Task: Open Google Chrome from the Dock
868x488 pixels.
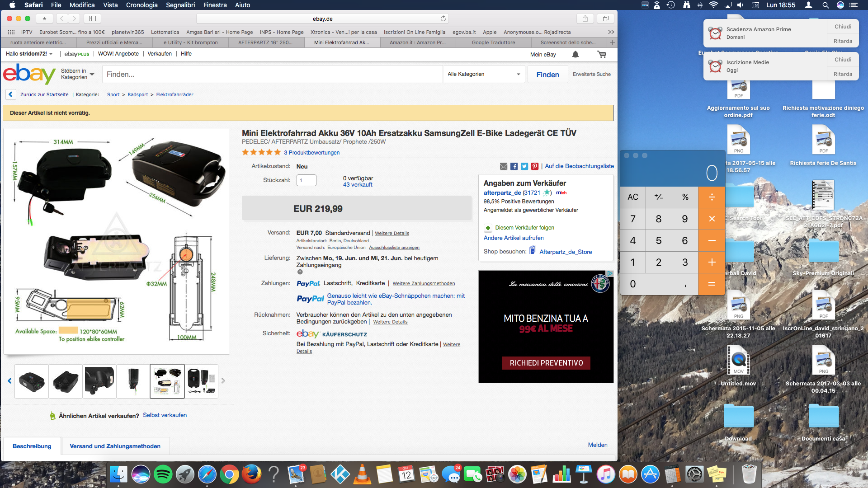Action: click(229, 474)
